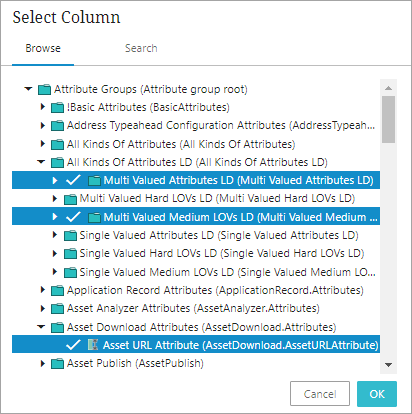This screenshot has width=412, height=414.
Task: Click the vertical scrollbar thumb
Action: tap(388, 119)
